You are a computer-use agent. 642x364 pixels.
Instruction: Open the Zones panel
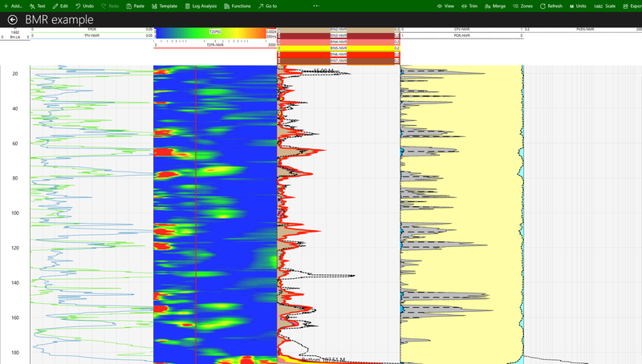pos(523,6)
